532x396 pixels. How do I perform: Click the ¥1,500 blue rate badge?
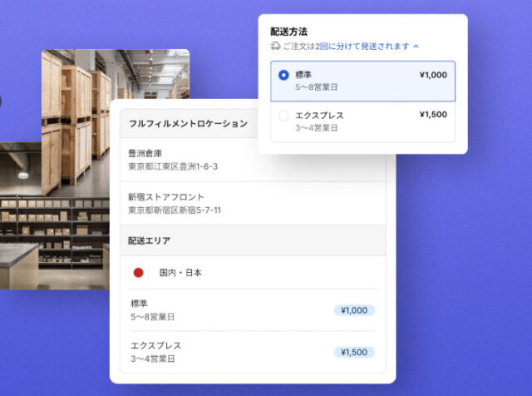[354, 352]
